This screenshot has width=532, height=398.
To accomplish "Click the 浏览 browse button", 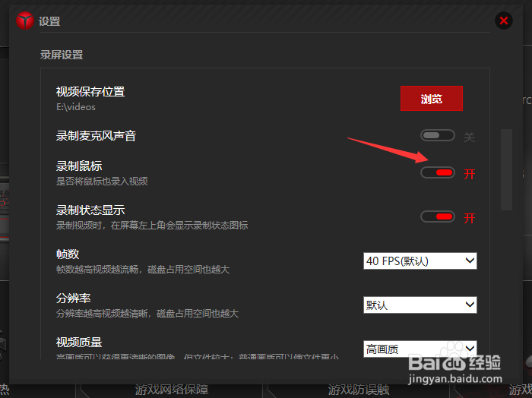I will click(x=431, y=98).
